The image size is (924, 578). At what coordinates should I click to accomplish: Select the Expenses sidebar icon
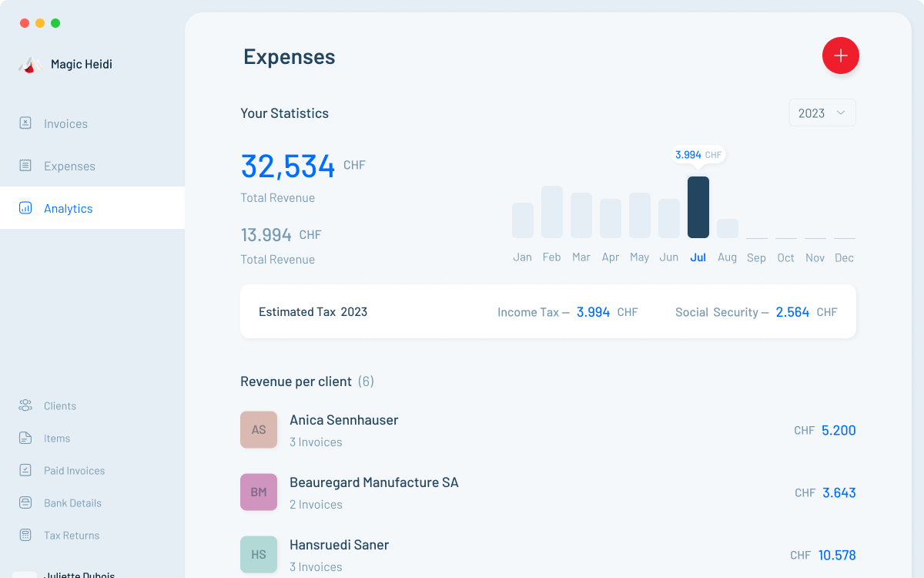click(x=25, y=165)
